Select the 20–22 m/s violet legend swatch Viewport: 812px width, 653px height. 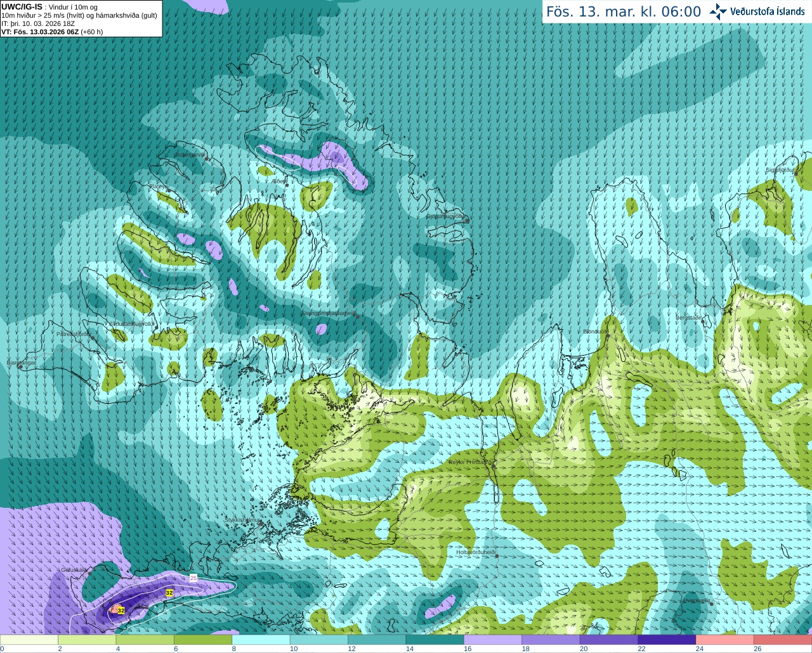pyautogui.click(x=609, y=640)
